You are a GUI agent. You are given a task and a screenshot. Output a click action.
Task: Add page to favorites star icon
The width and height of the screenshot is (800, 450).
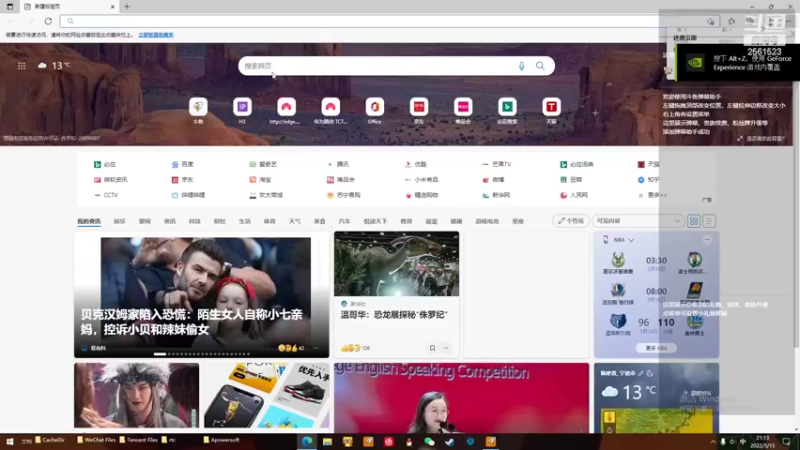click(710, 21)
